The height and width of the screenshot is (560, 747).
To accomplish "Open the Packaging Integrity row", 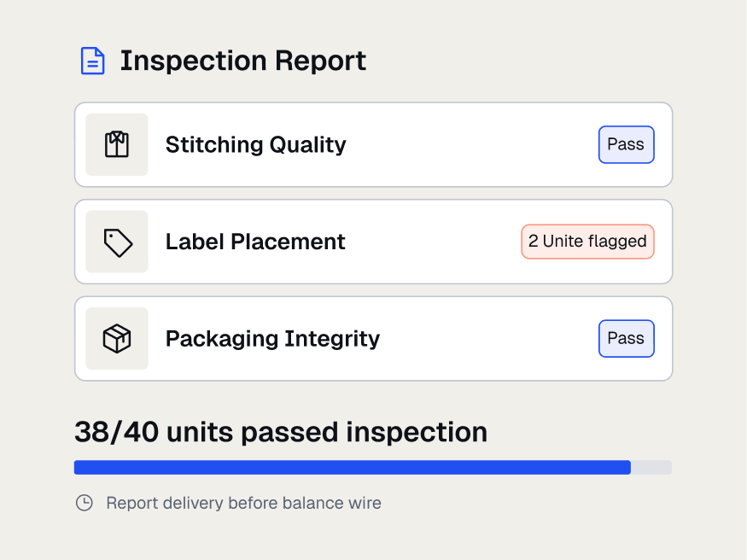I will [x=374, y=339].
